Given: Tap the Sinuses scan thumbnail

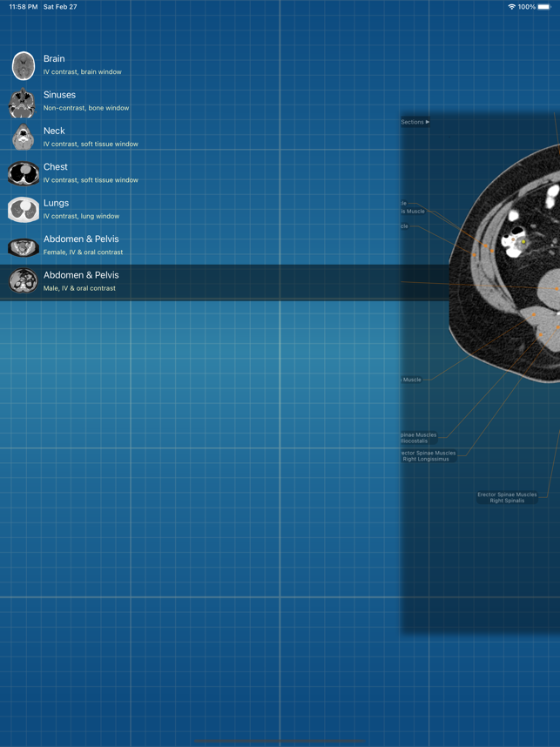Looking at the screenshot, I should [x=23, y=102].
